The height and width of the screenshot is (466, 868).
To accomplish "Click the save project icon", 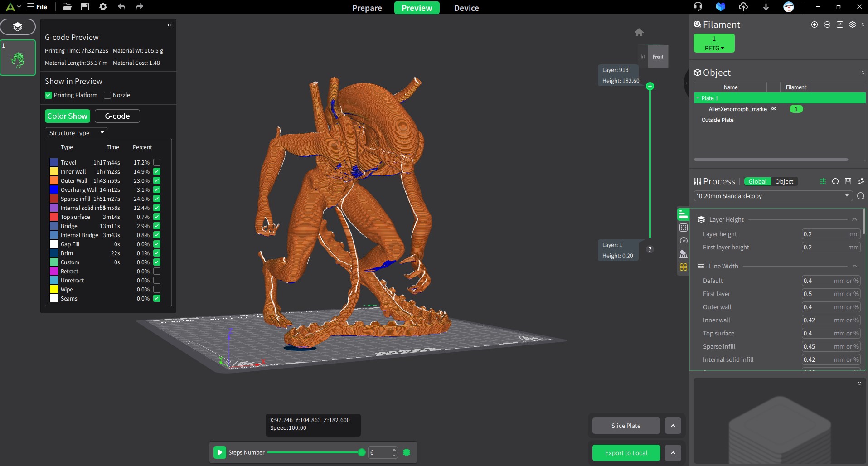I will coord(85,7).
